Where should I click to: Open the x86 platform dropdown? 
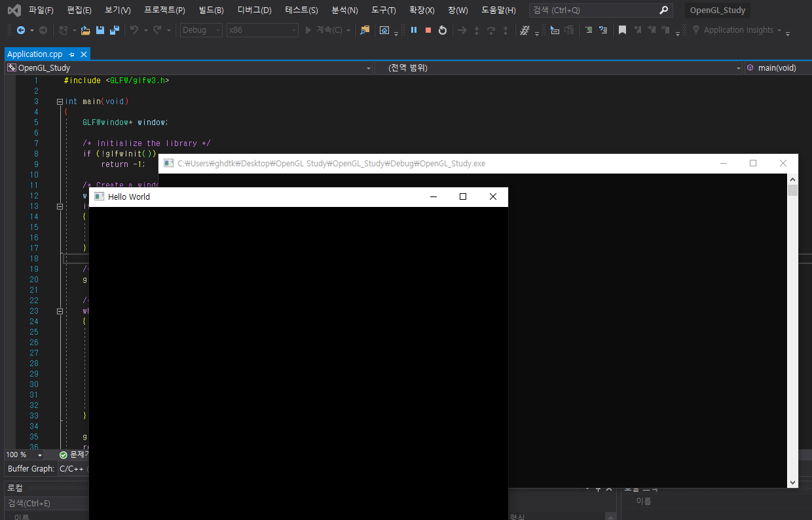(262, 30)
